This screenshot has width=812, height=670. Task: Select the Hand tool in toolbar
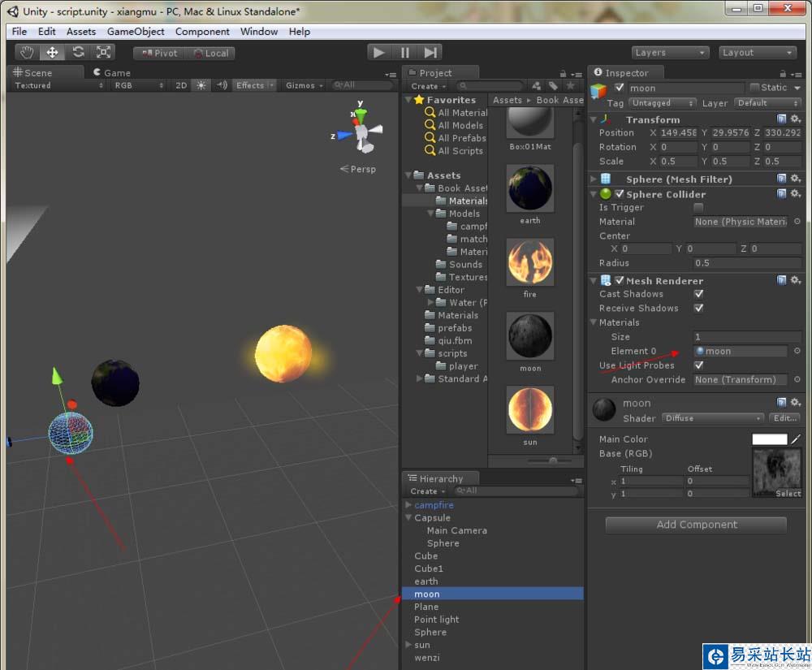point(27,53)
